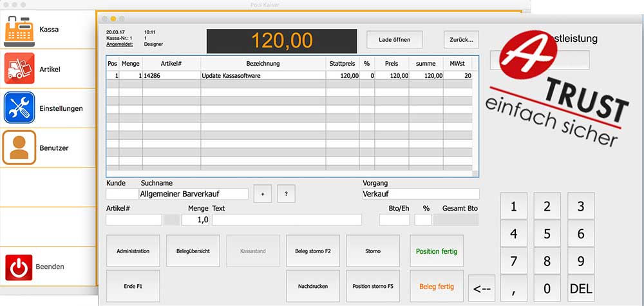Image resolution: width=644 pixels, height=306 pixels.
Task: Tap the keypad DEL key
Action: pos(581,289)
